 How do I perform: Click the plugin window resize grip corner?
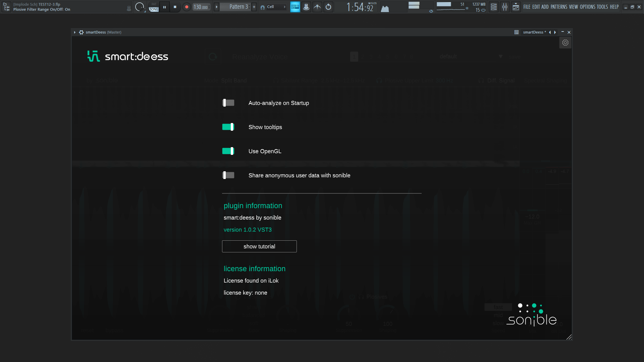(x=569, y=337)
